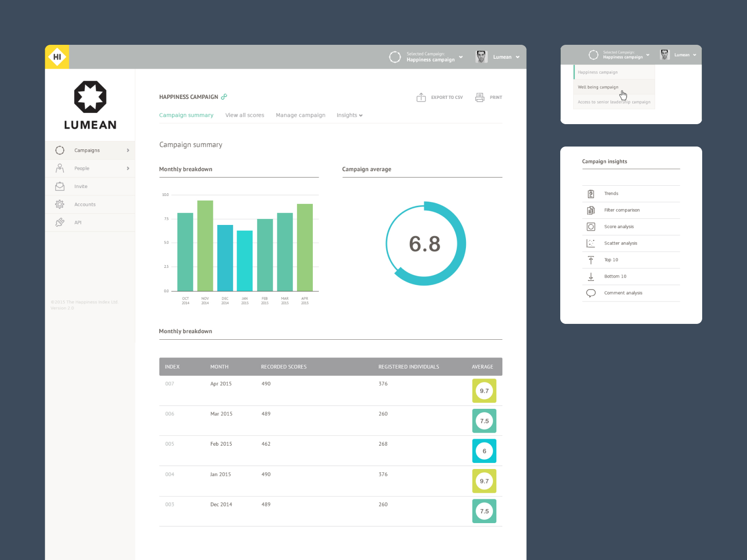747x560 pixels.
Task: Open Scatter analysis icon in insights panel
Action: coord(591,243)
